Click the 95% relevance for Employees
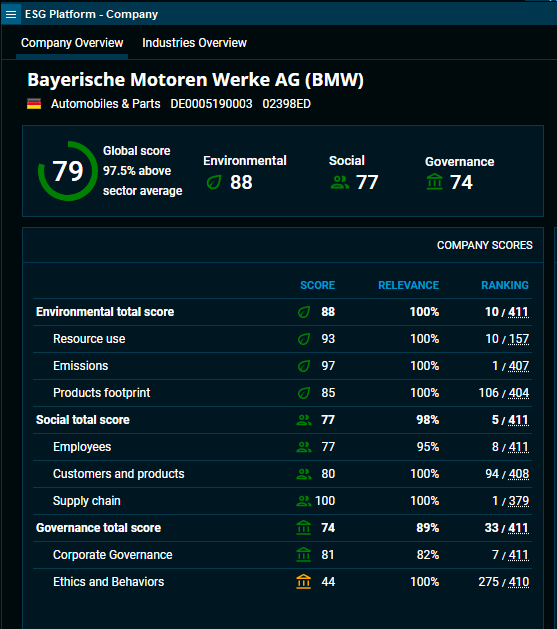Screen dimensions: 557x629 pos(427,447)
